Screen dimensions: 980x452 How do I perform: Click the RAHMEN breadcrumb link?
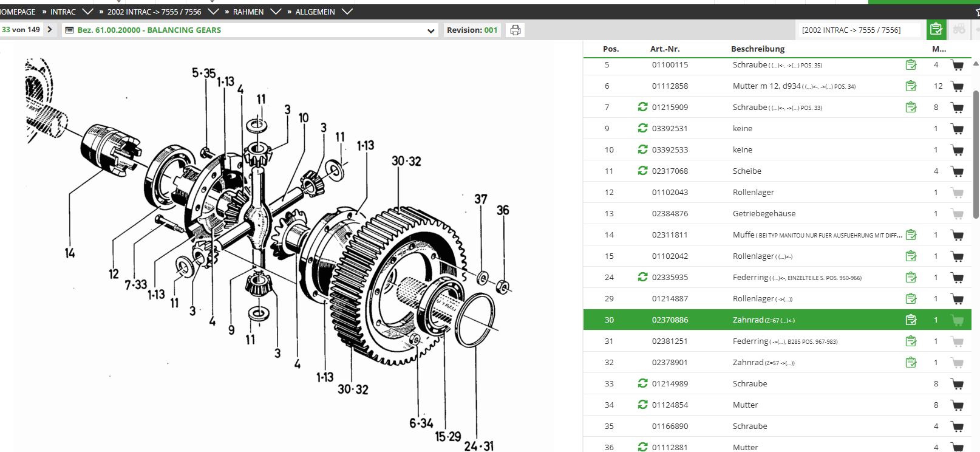(x=248, y=12)
